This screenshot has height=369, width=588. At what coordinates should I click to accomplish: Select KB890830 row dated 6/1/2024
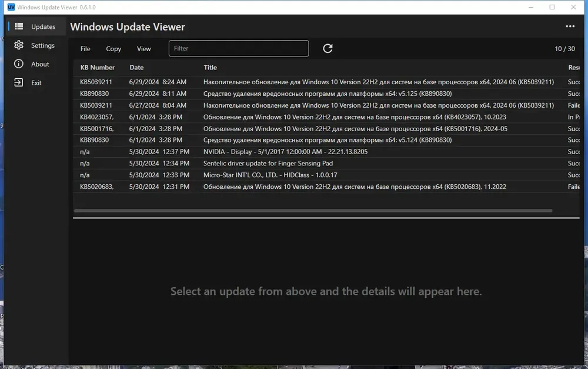point(326,140)
